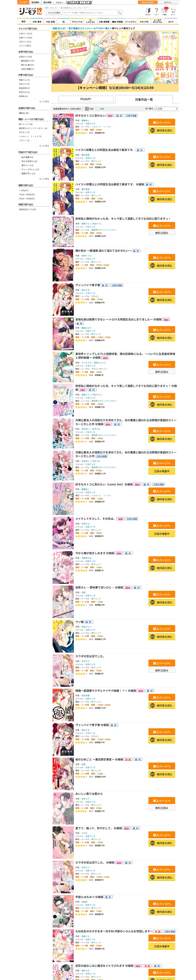
Task: Open the ジャンルで探す genre dropdown
Action: pyautogui.click(x=54, y=13)
